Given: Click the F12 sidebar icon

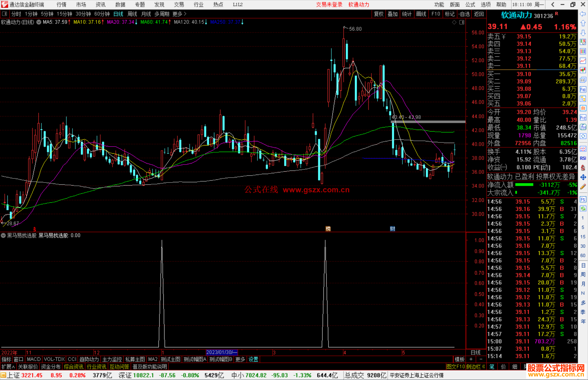Looking at the screenshot, I should [583, 118].
